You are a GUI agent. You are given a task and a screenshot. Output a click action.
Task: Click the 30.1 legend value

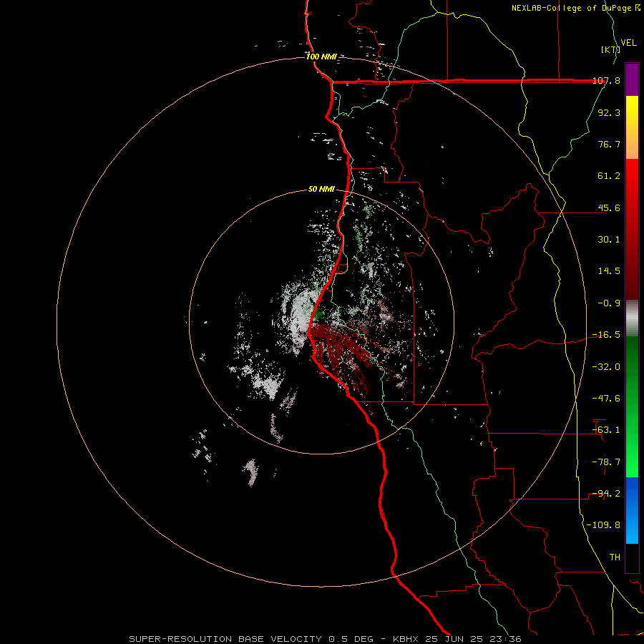point(609,240)
